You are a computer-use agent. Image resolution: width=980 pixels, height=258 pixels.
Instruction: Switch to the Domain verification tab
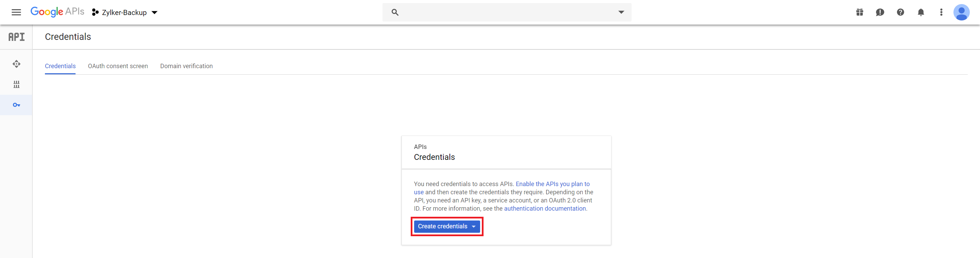tap(186, 66)
